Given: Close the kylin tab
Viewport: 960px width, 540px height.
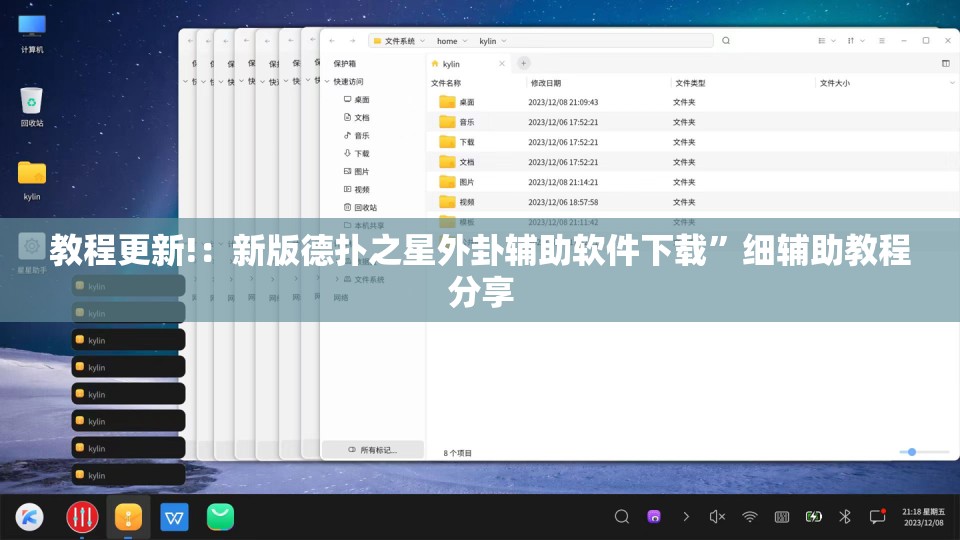Looking at the screenshot, I should click(502, 64).
